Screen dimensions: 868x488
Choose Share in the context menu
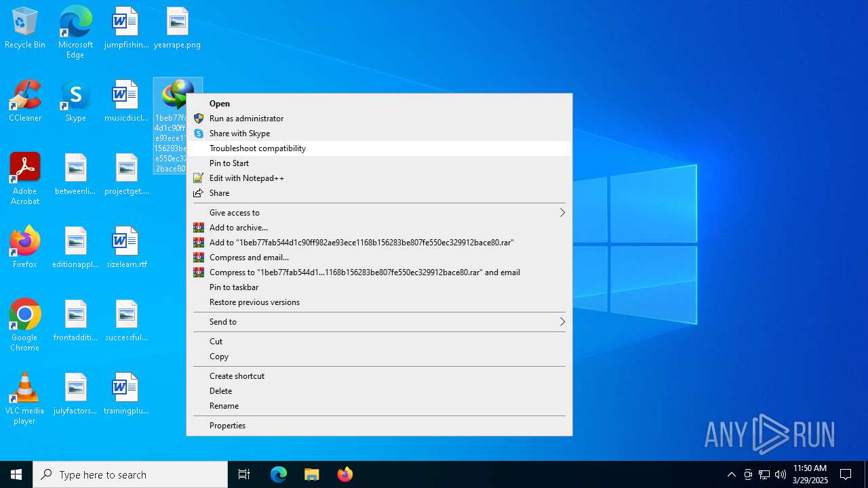(x=379, y=193)
